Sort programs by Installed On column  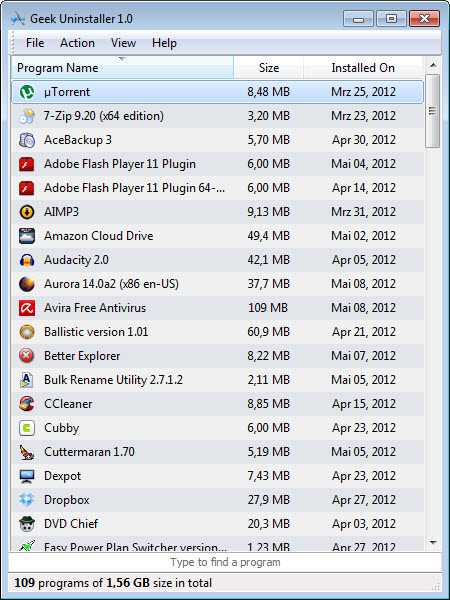(363, 68)
